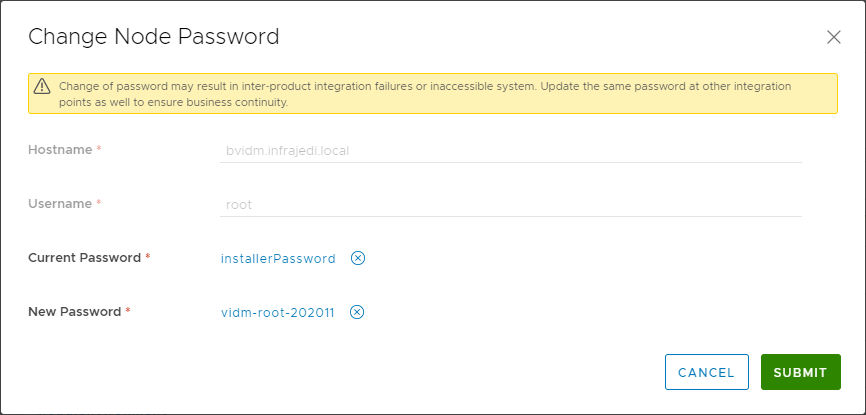Click the required asterisk next to New Password
This screenshot has width=866, height=415.
point(128,311)
